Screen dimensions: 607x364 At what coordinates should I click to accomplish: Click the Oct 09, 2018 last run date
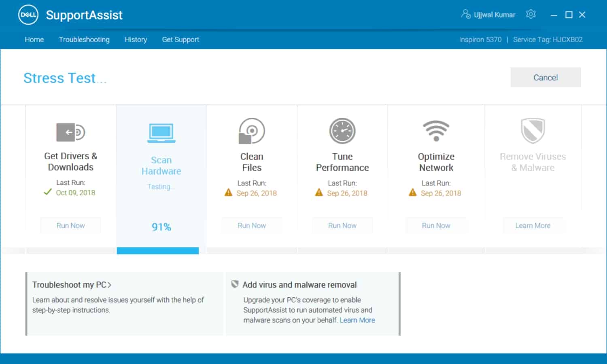point(76,193)
